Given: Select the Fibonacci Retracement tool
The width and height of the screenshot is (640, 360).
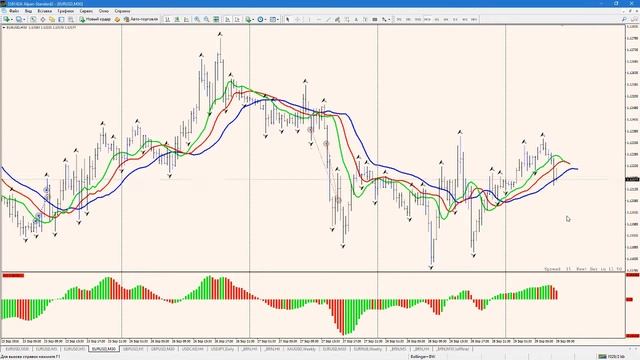Looking at the screenshot, I should click(x=347, y=19).
